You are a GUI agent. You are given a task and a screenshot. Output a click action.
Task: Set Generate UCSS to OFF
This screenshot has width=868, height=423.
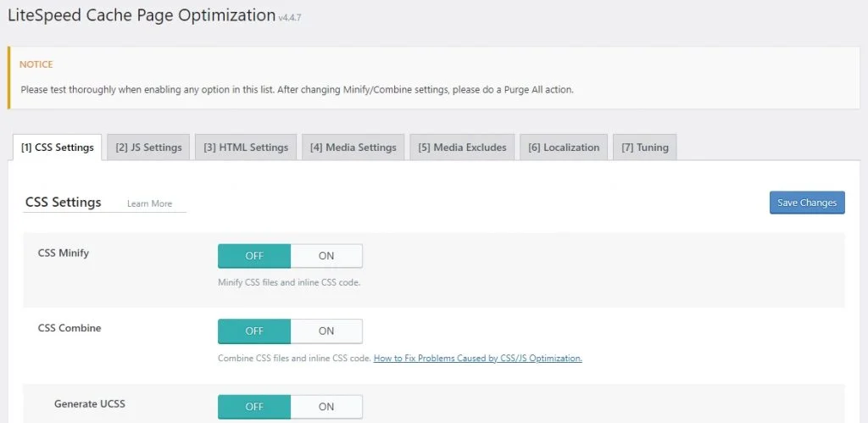tap(254, 406)
